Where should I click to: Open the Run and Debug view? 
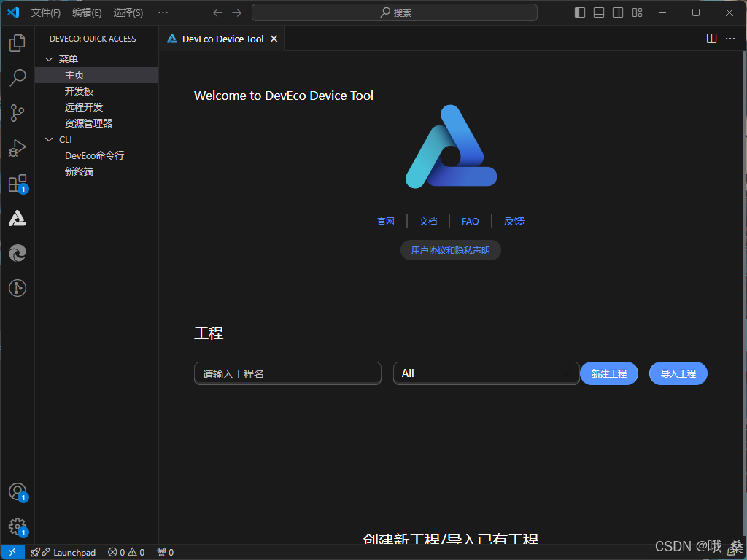[18, 148]
